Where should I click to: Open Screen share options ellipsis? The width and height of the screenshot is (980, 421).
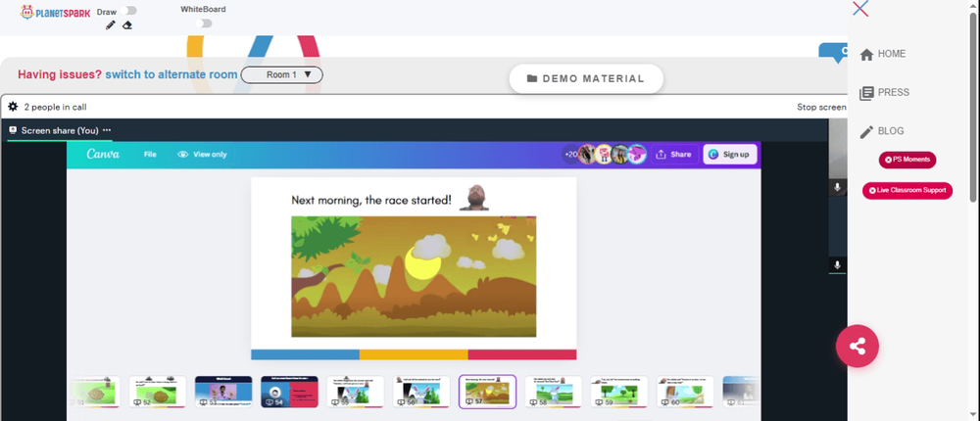tap(107, 130)
